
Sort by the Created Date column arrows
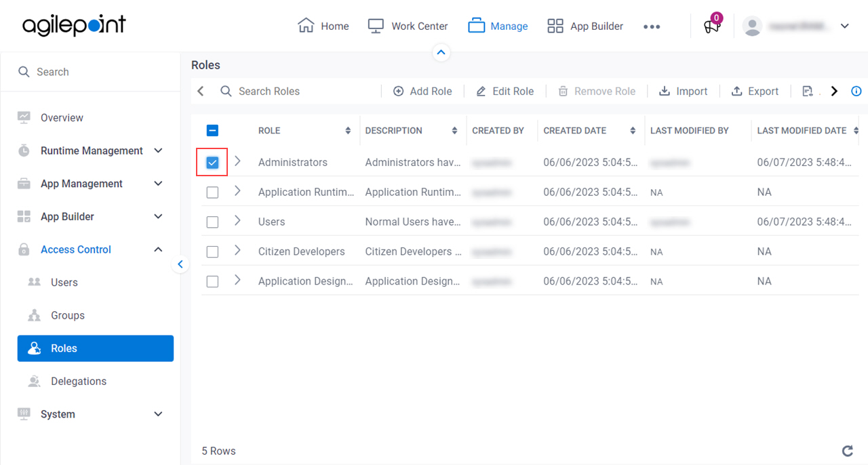point(633,131)
